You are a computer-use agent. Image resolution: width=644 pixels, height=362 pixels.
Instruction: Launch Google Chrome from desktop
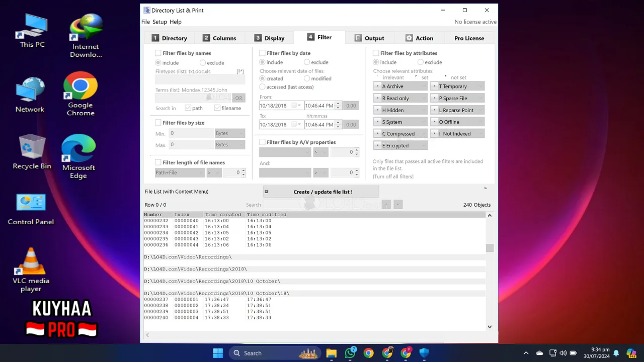(x=80, y=94)
